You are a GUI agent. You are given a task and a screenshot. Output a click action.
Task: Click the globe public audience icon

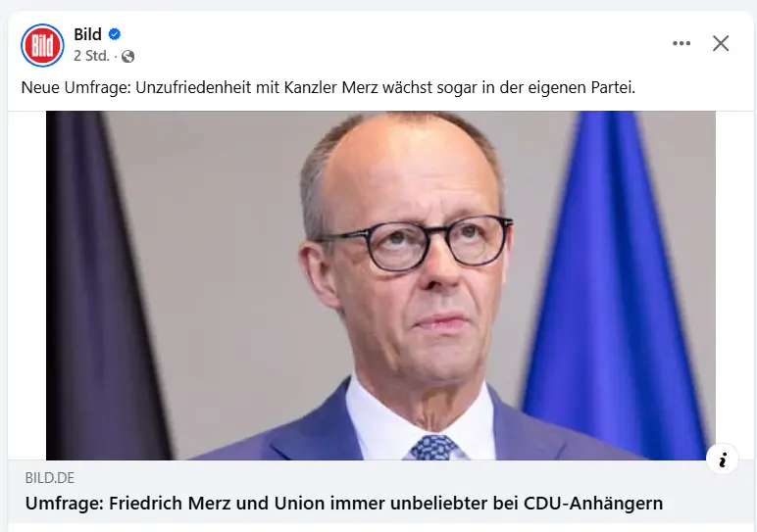(127, 56)
